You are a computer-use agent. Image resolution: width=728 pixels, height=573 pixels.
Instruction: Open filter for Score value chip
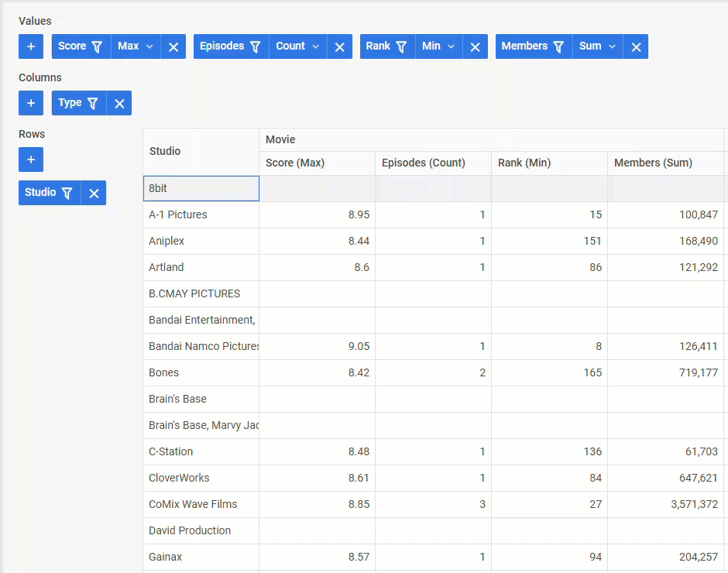point(97,46)
